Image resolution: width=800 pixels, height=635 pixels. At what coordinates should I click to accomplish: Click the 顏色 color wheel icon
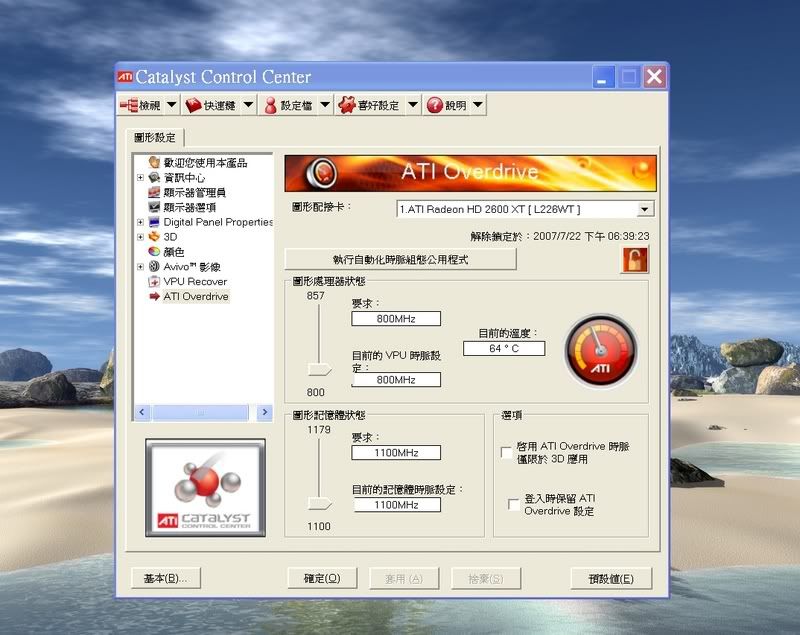[154, 251]
